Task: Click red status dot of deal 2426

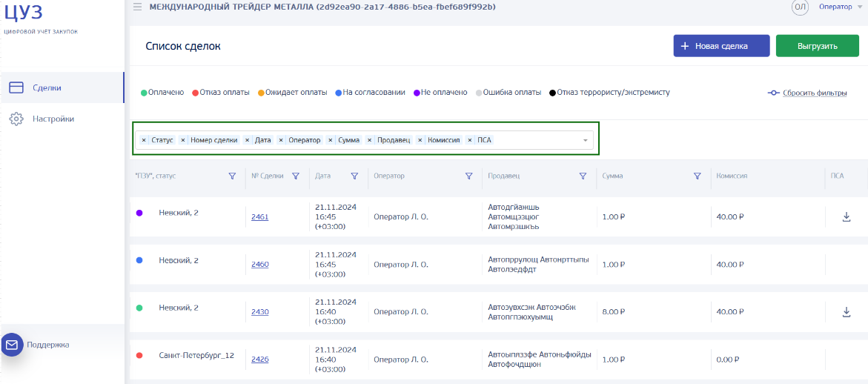Action: (x=139, y=355)
